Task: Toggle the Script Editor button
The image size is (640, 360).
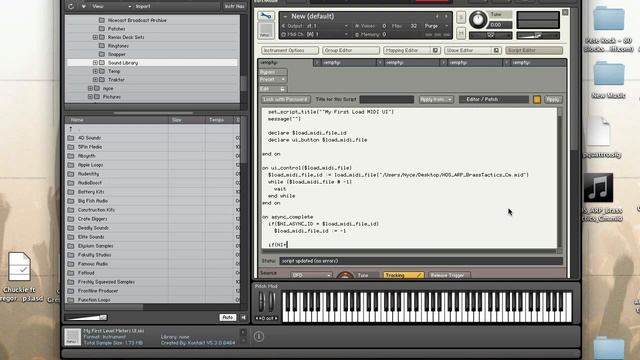Action: point(534,50)
